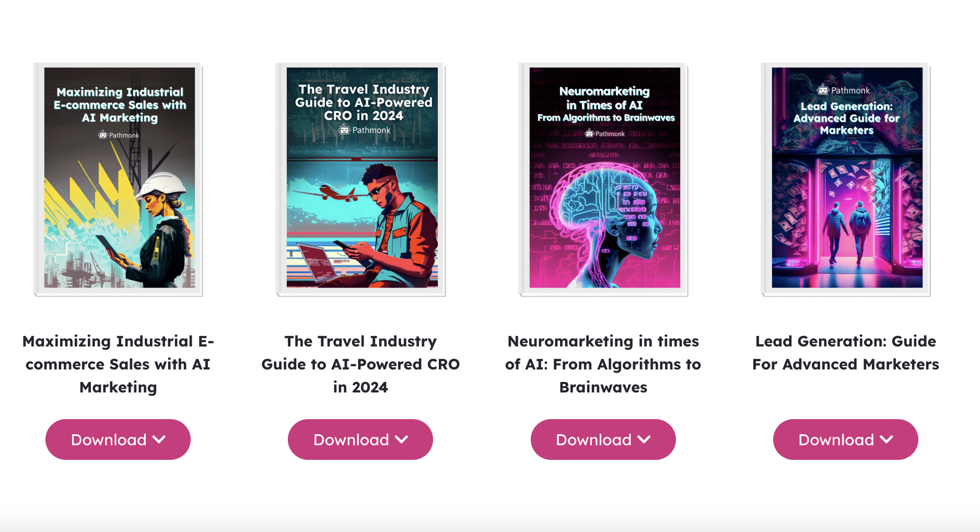
Task: Expand chevron on Travel Industry Download button
Action: tap(402, 440)
